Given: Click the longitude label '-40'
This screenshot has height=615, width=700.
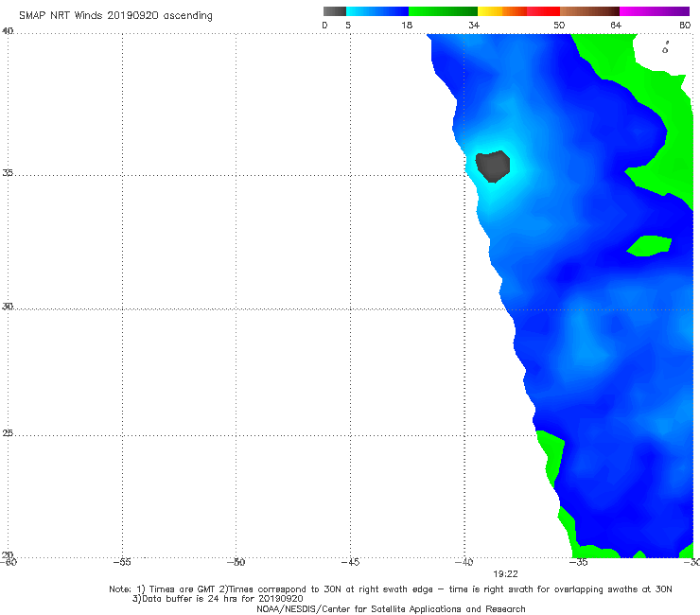Looking at the screenshot, I should (x=464, y=562).
